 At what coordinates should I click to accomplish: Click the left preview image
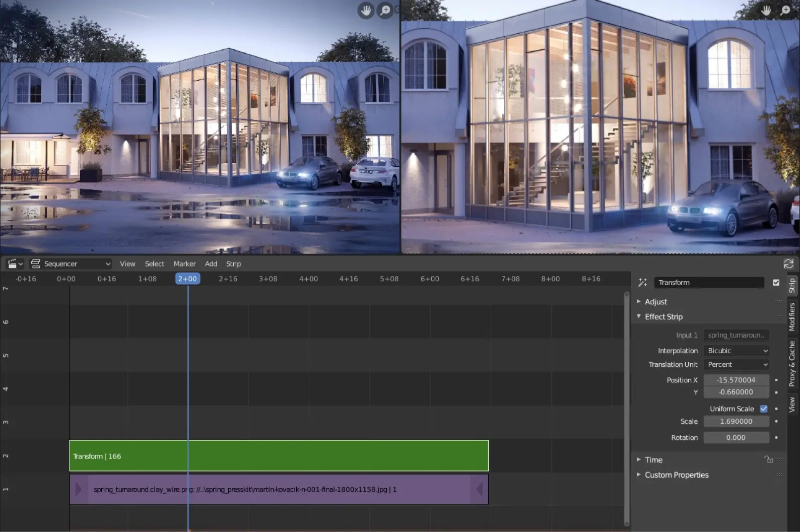click(199, 126)
